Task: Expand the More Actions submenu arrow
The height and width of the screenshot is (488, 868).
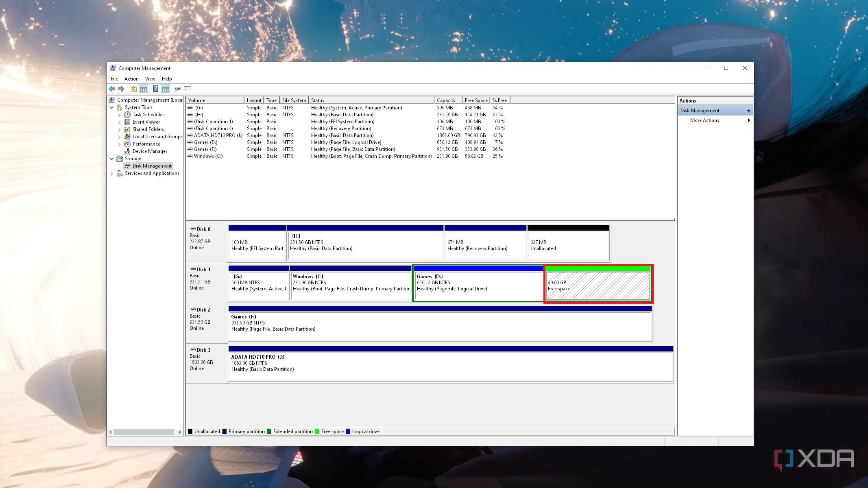Action: pyautogui.click(x=748, y=120)
